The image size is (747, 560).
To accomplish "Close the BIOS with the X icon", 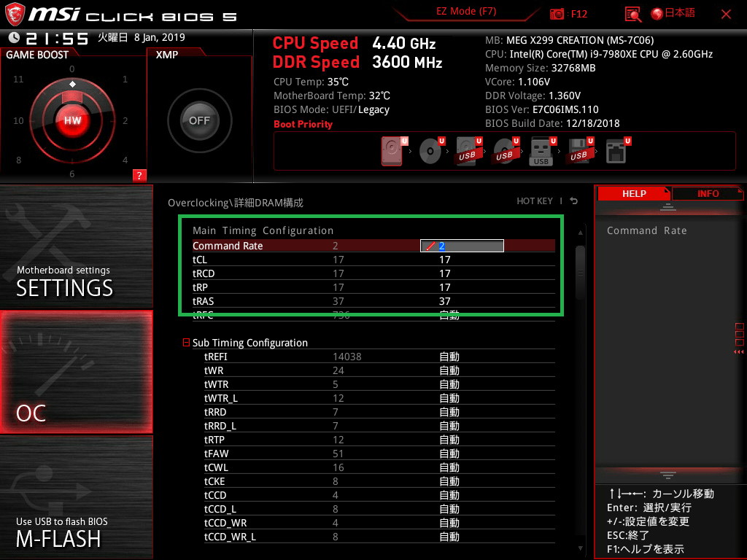I will [x=726, y=15].
